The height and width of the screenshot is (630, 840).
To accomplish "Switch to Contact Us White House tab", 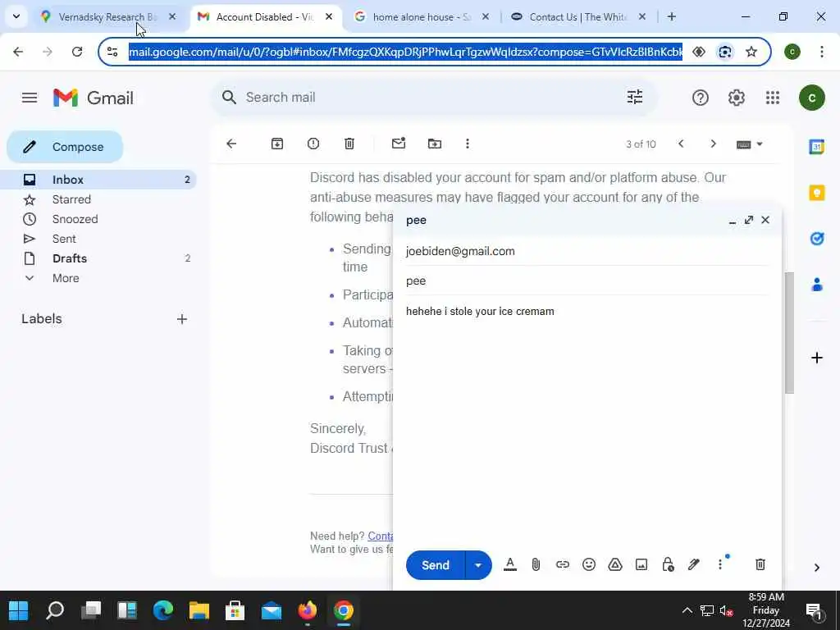I will pos(577,17).
